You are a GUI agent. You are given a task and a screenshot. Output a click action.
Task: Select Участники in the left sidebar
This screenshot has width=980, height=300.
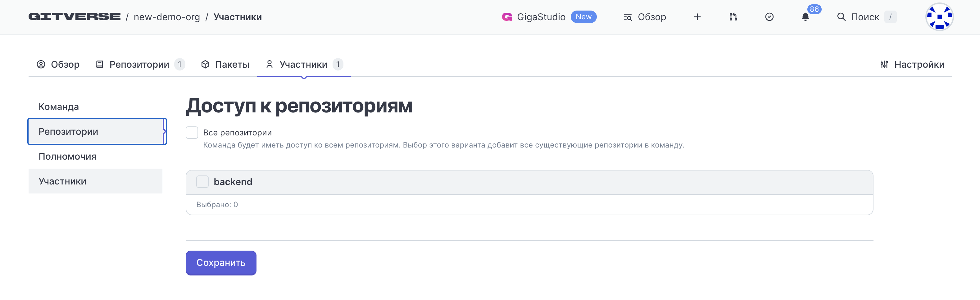[62, 181]
